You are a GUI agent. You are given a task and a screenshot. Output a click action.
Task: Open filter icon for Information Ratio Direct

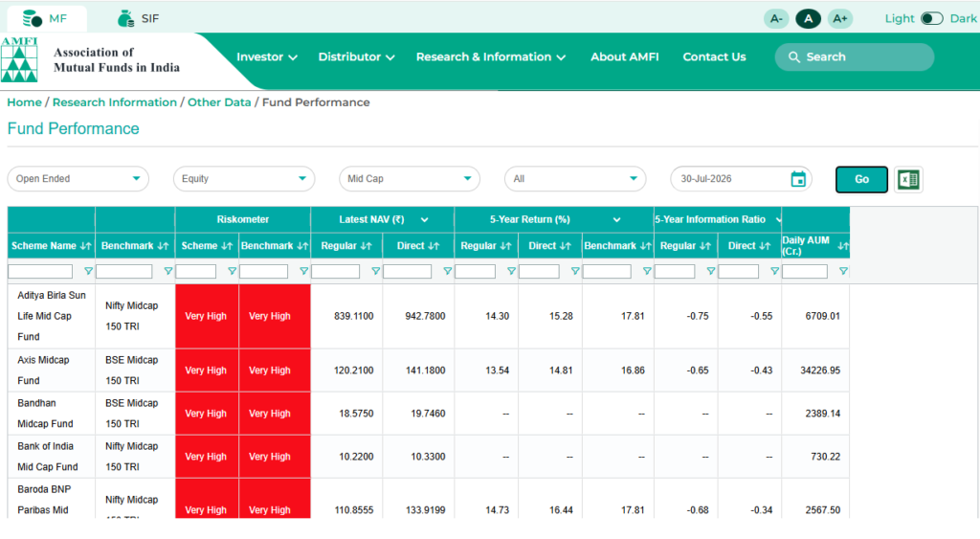(x=774, y=271)
